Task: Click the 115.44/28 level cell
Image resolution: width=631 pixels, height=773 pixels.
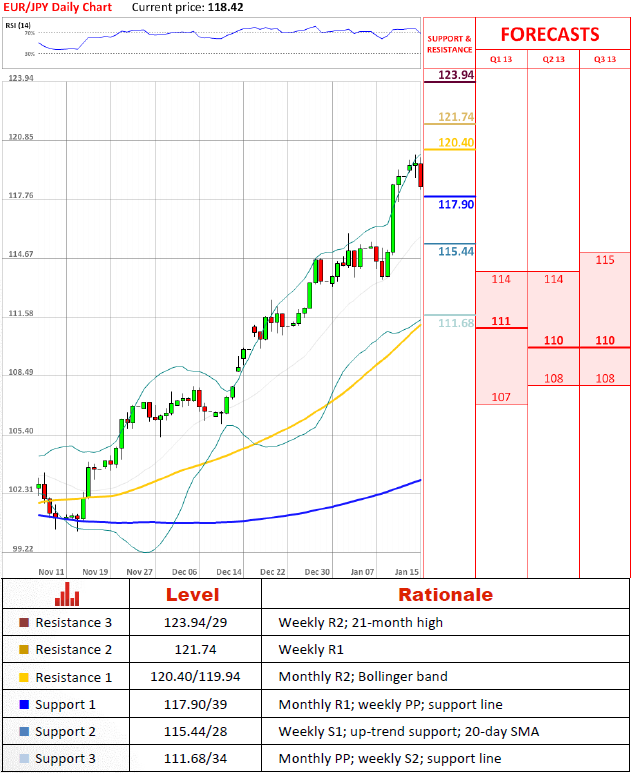Action: [195, 732]
